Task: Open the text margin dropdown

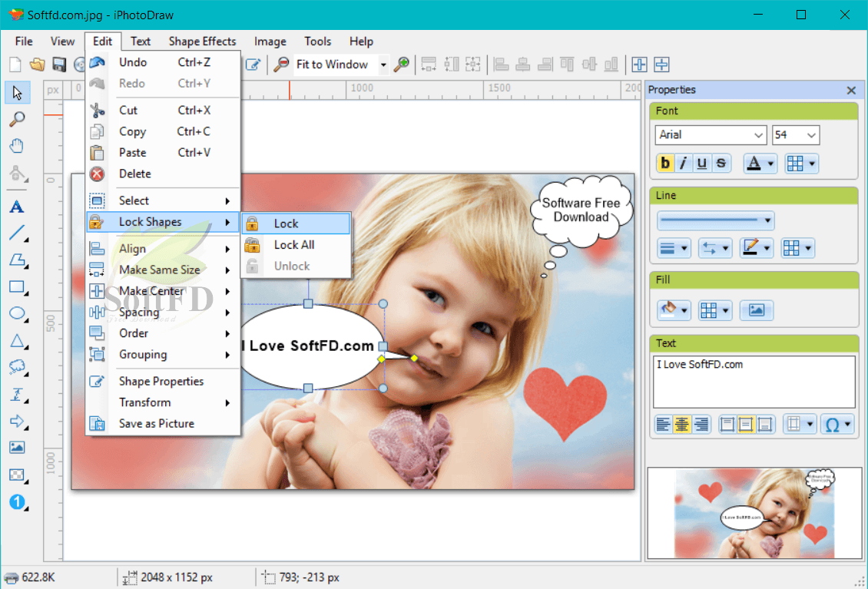Action: 800,425
